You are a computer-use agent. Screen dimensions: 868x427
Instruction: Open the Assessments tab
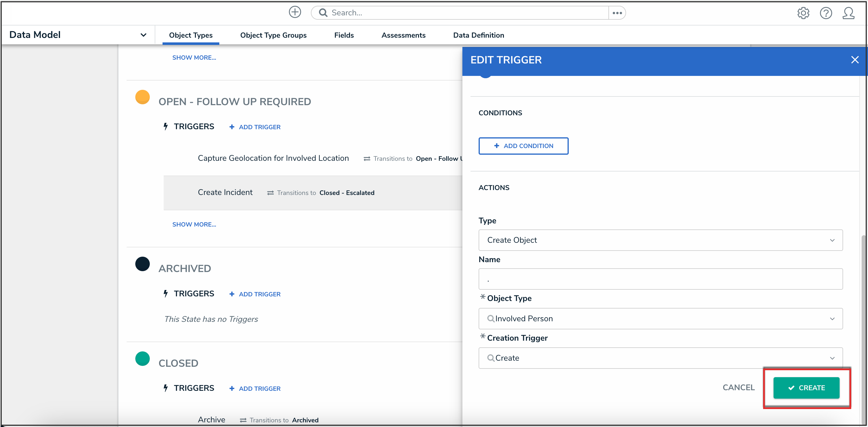(403, 35)
